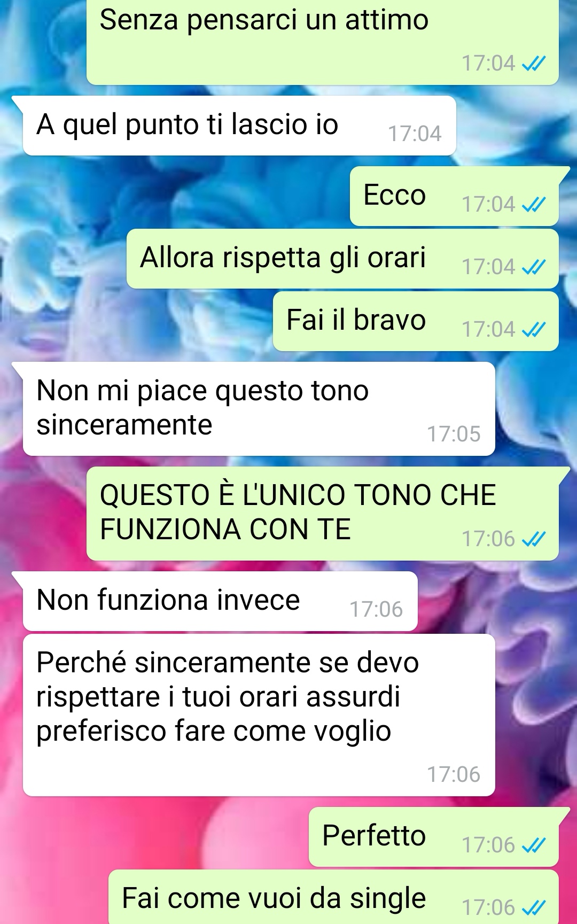Tap the 'Ecco' message bubble
577x924 pixels.
[x=454, y=196]
